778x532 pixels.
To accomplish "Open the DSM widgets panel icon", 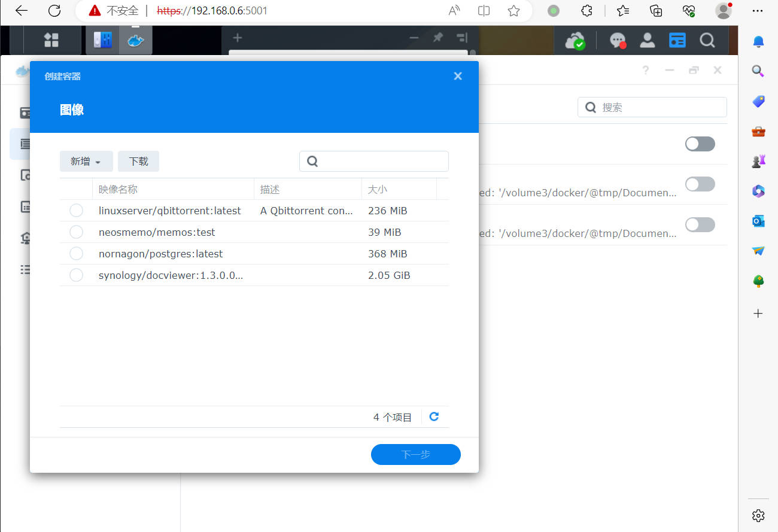I will click(x=677, y=40).
